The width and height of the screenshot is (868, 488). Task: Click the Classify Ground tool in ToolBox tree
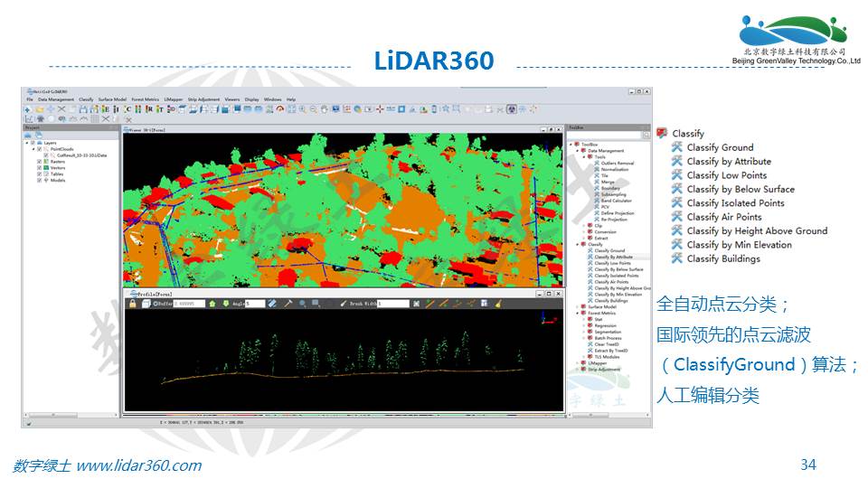[609, 250]
